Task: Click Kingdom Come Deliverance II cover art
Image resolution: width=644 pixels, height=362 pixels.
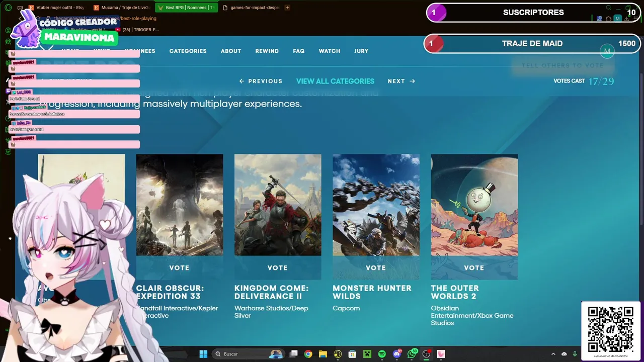Action: click(278, 205)
